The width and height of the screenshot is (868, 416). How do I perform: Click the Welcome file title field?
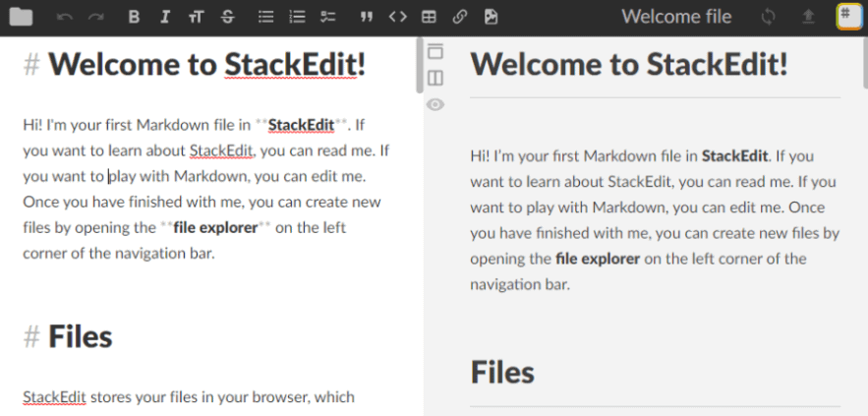coord(676,17)
